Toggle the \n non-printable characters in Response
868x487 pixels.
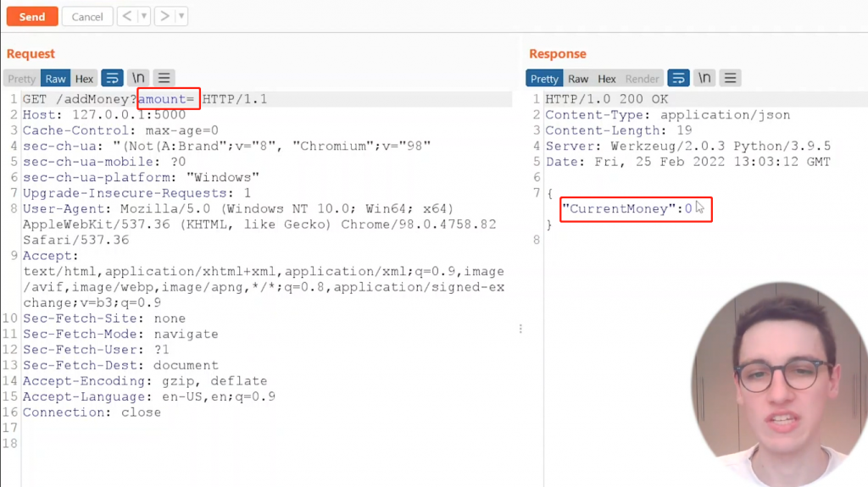tap(704, 79)
